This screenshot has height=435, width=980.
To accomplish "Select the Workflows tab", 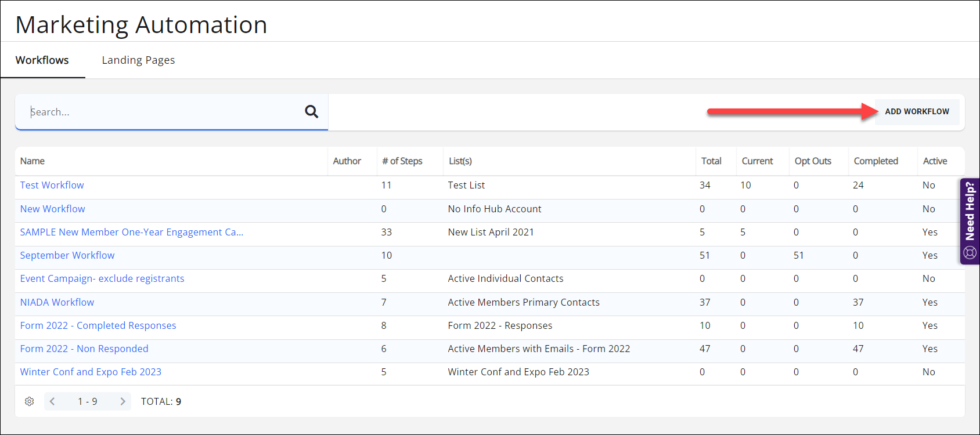I will (42, 60).
